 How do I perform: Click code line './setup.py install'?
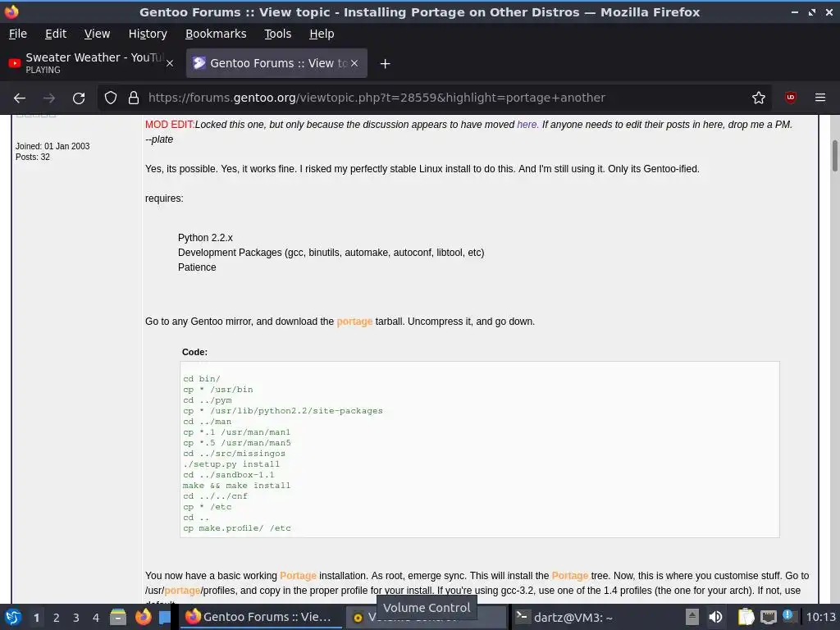click(x=231, y=464)
